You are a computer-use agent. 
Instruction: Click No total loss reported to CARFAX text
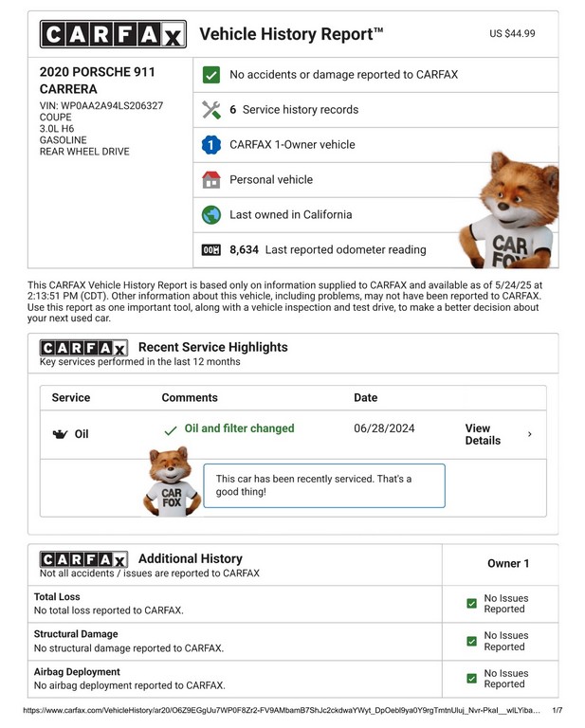(x=109, y=610)
